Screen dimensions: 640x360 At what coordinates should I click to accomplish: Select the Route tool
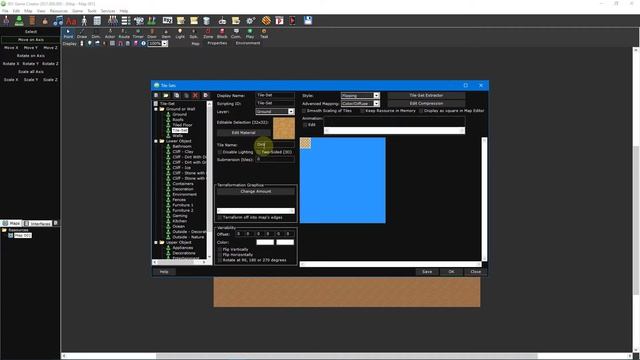pyautogui.click(x=124, y=33)
